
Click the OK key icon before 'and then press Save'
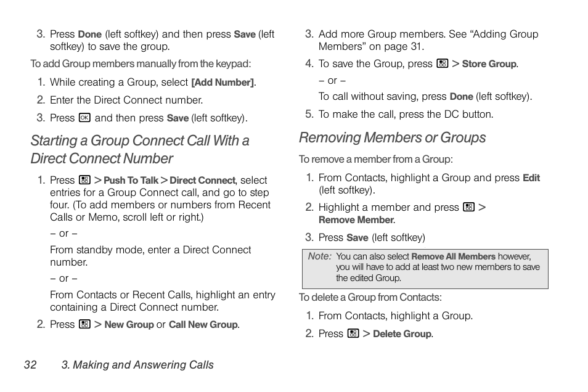[x=84, y=118]
